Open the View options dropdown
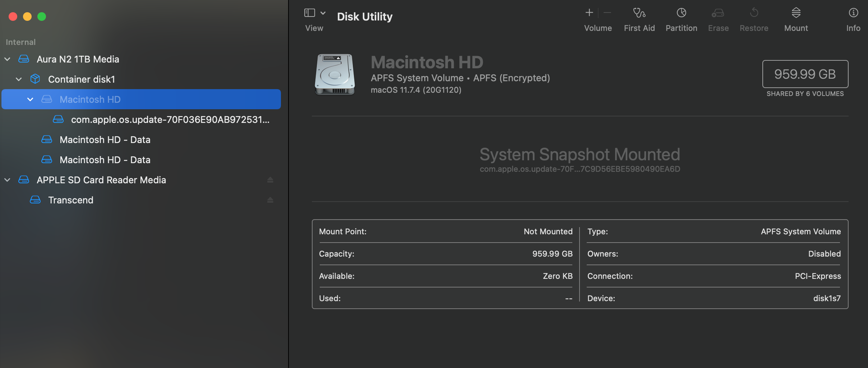The image size is (868, 368). (322, 12)
